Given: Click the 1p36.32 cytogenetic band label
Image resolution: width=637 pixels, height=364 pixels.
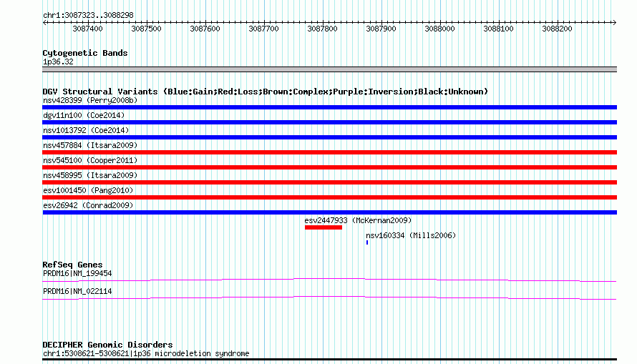Looking at the screenshot, I should [58, 62].
